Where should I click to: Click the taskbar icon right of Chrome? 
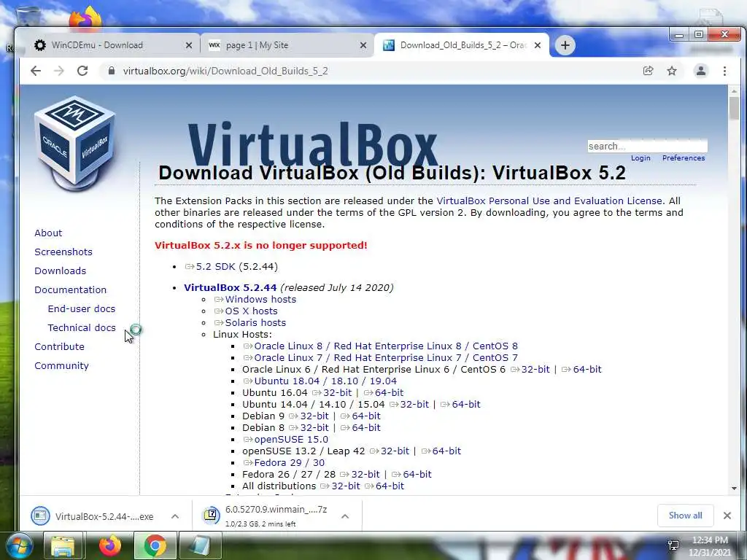(x=201, y=546)
